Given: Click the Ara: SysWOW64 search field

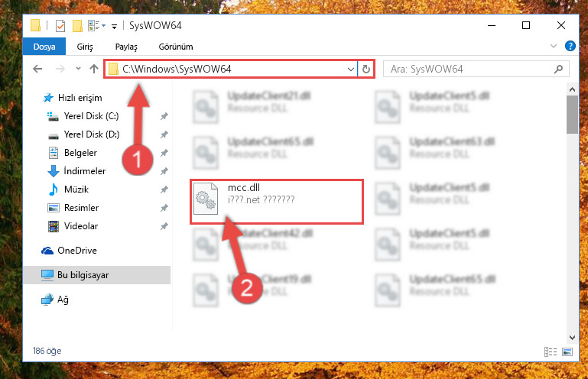Looking at the screenshot, I should tap(470, 69).
